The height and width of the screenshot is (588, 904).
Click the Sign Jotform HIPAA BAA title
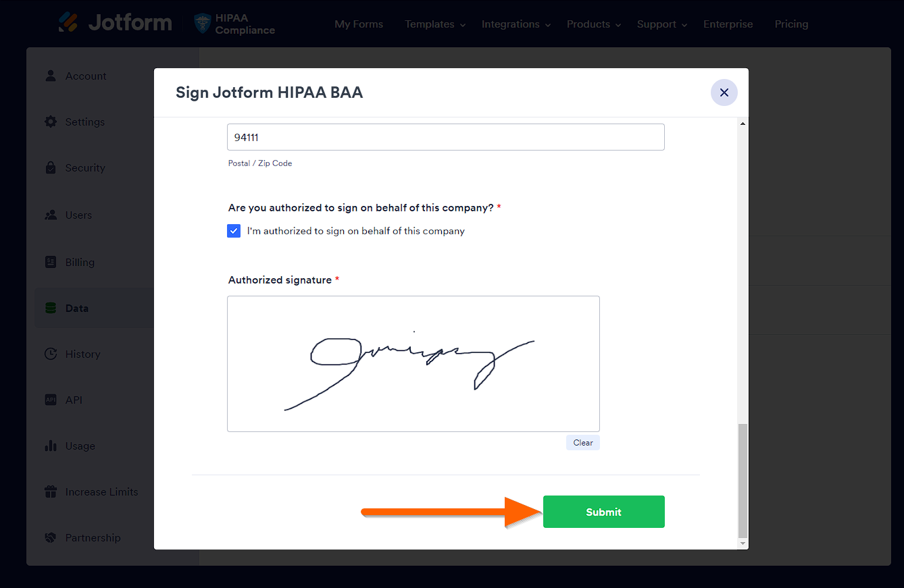[270, 92]
